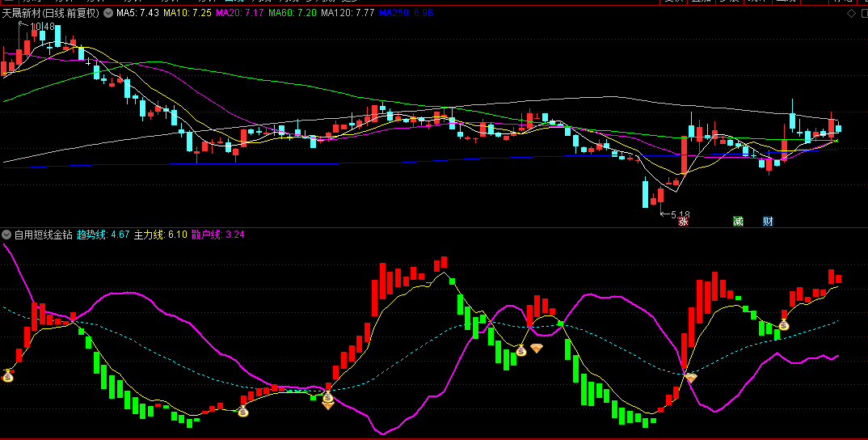Click the 趋势线: 4.67 indicator label
Image resolution: width=868 pixels, height=440 pixels.
coord(103,235)
